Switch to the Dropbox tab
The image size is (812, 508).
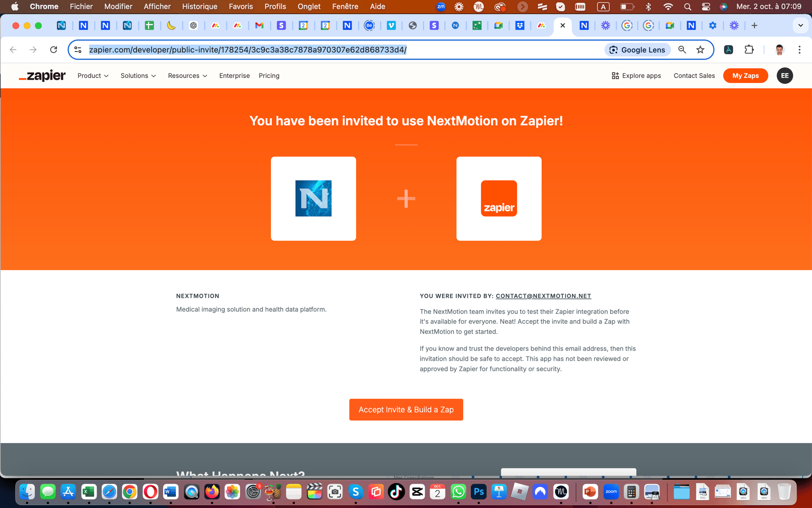[520, 26]
